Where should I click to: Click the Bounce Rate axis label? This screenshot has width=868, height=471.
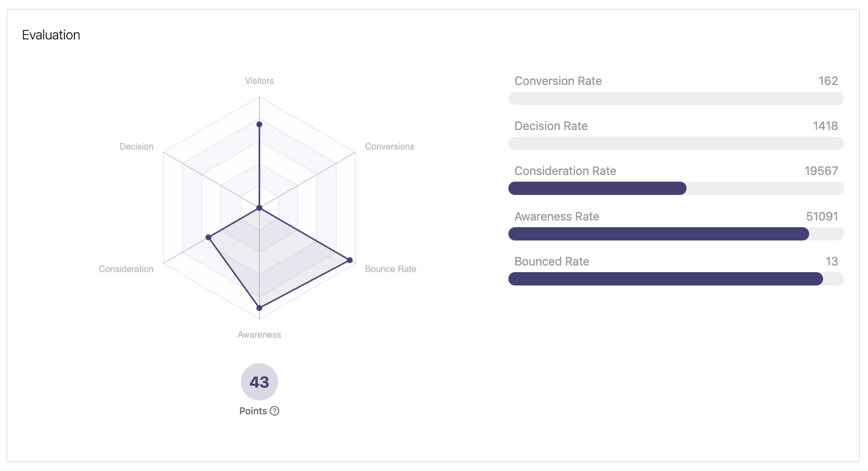pyautogui.click(x=391, y=269)
